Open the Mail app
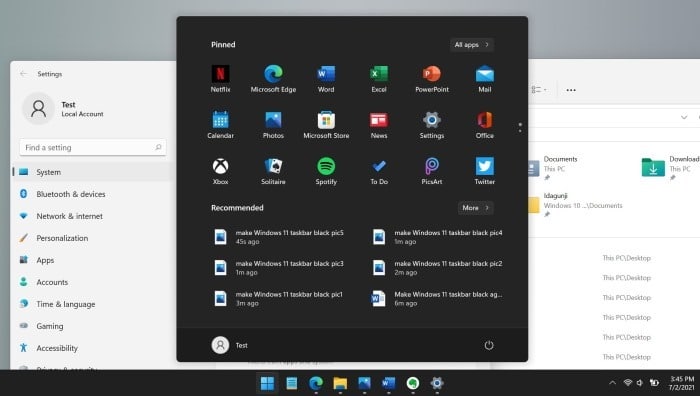 click(484, 79)
